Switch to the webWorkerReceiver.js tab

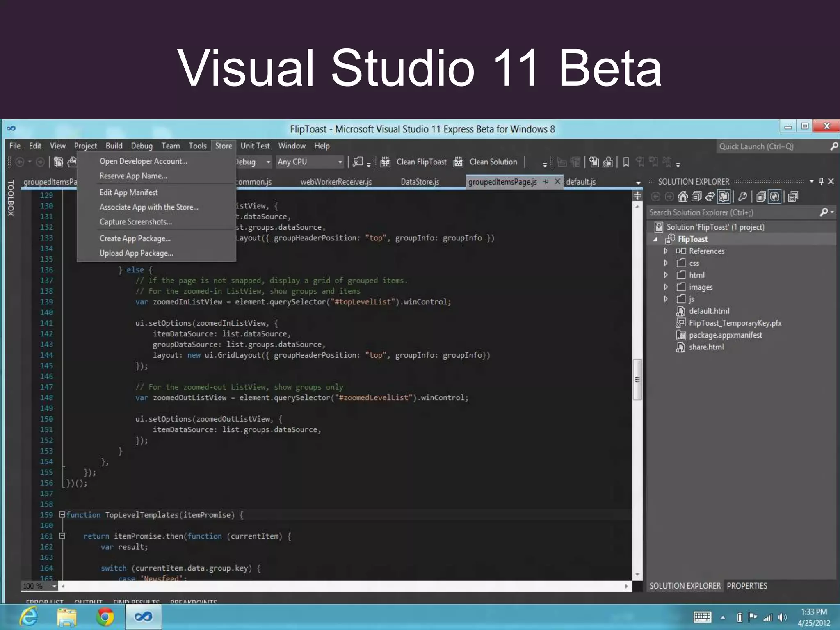tap(336, 182)
